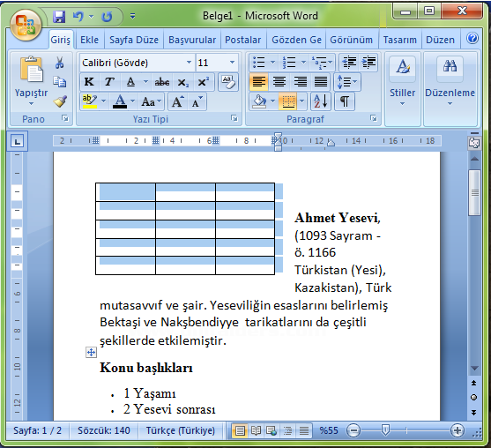This screenshot has height=448, width=491.
Task: Decrease paragraph indent
Action: 349,63
